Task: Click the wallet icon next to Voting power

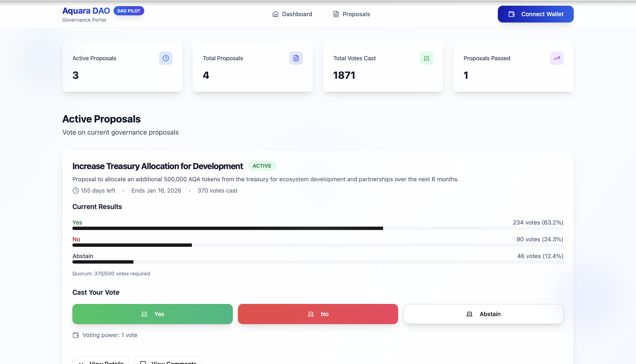Action: click(76, 335)
